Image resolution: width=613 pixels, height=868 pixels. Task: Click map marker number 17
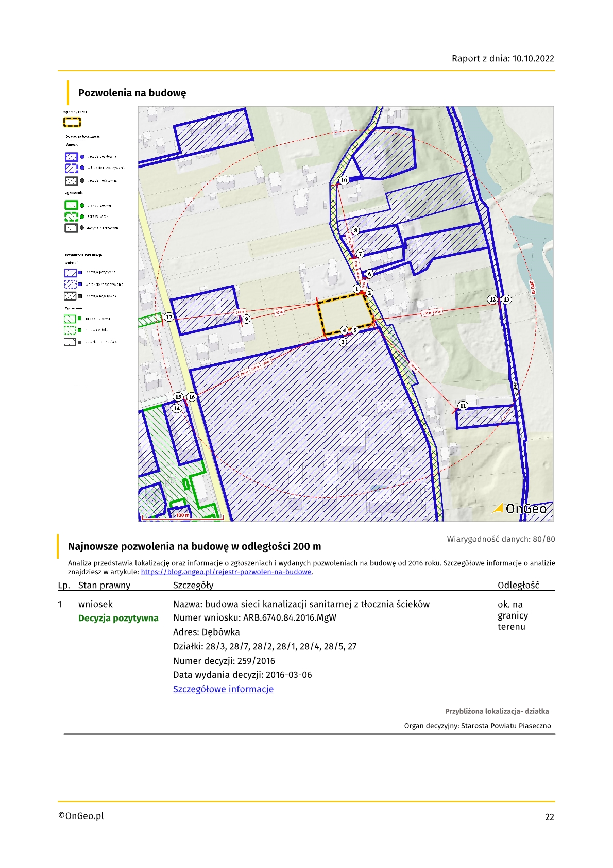point(169,316)
